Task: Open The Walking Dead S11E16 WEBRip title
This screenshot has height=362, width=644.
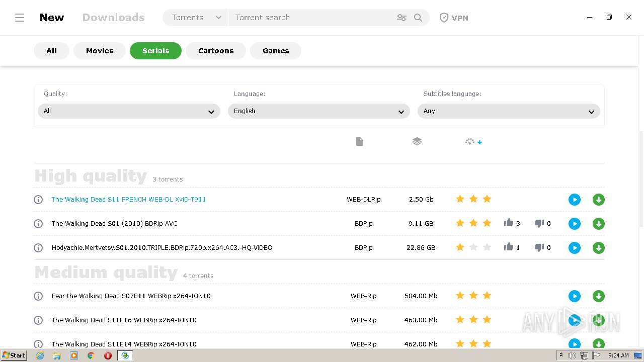Action: [124, 320]
